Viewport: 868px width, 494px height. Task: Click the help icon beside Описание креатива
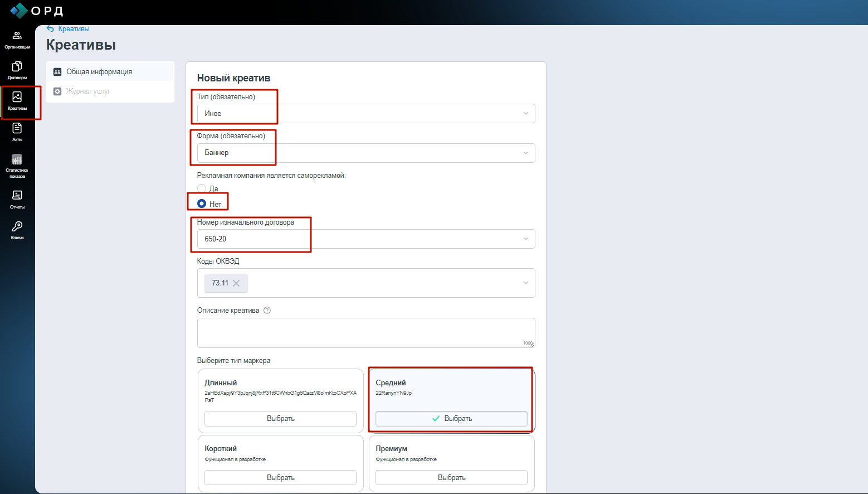point(267,311)
